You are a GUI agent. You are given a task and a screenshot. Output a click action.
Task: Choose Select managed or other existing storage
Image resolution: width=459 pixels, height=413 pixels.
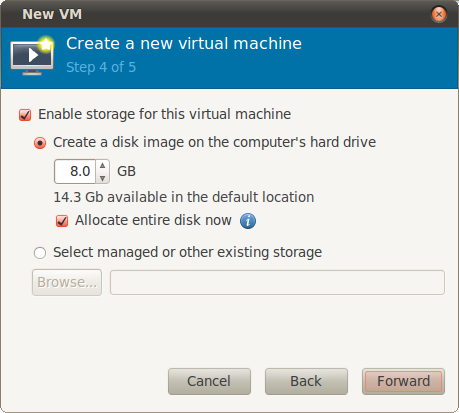(40, 253)
